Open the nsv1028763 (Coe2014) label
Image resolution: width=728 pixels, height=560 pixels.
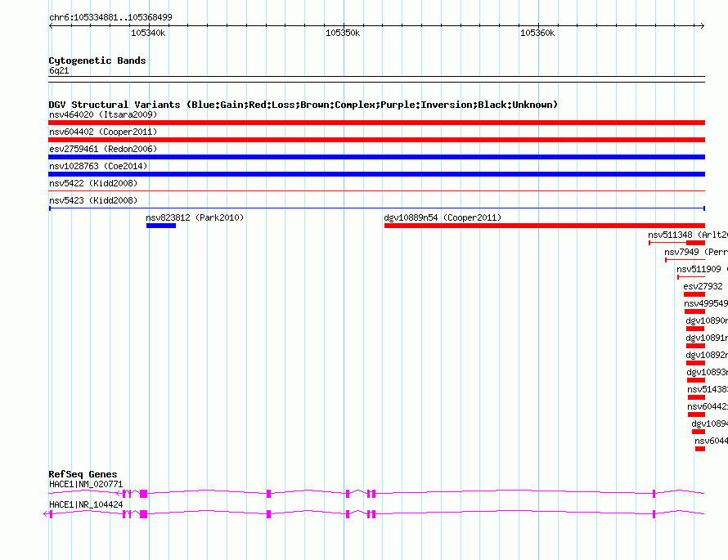[x=98, y=166]
